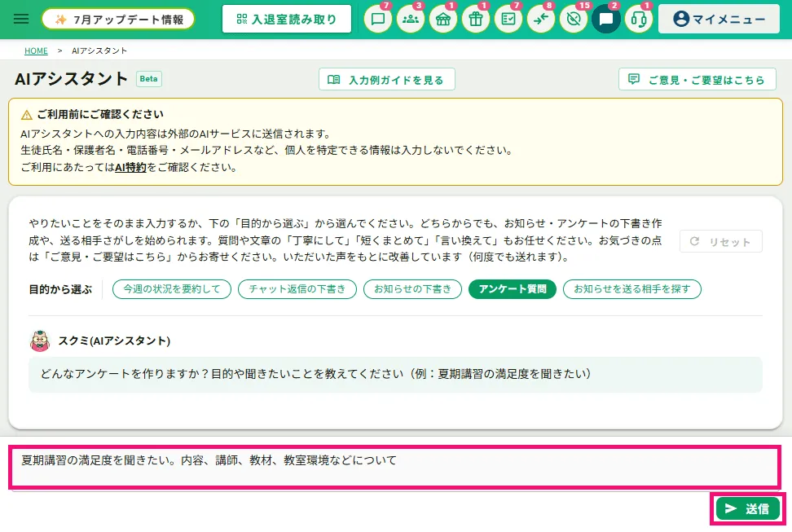The width and height of the screenshot is (792, 532).
Task: Click the school building icon in header
Action: click(x=443, y=20)
